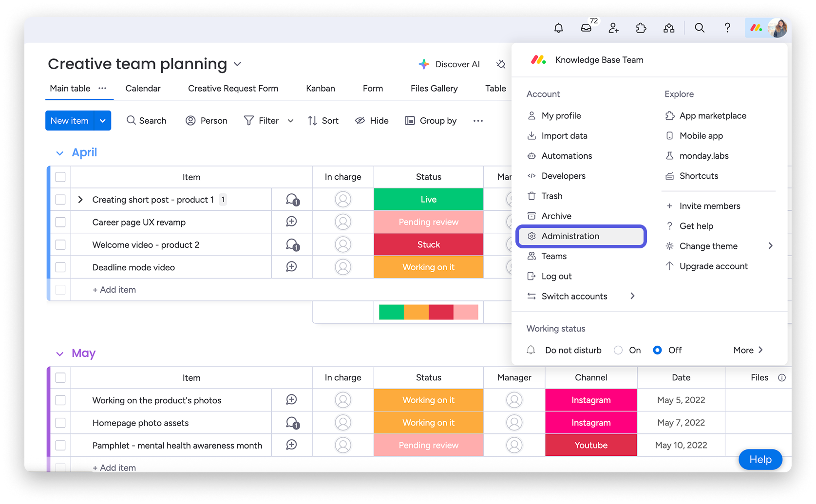
Task: Open the inbox with 72 badge
Action: tap(587, 28)
